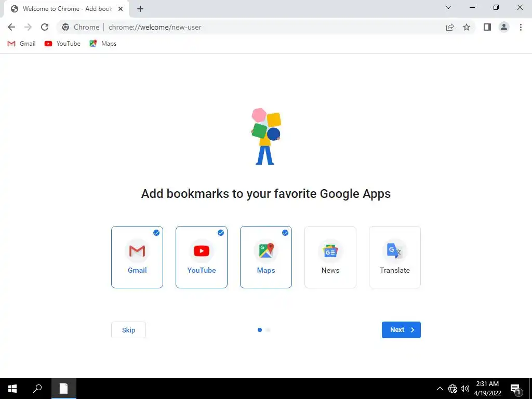Open Windows taskbar search
This screenshot has width=532, height=399.
pyautogui.click(x=37, y=389)
